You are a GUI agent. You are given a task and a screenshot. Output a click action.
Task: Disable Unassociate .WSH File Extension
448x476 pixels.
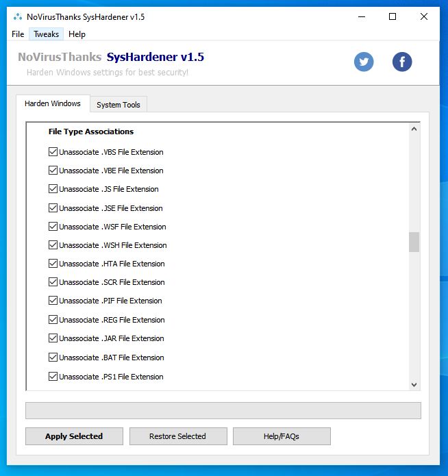pos(53,245)
